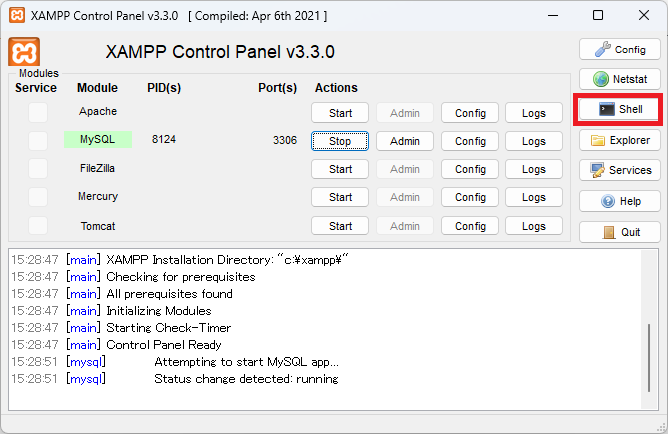Screen dimensions: 668x434
Task: Open Netstat with the globe icon
Action: pos(620,79)
